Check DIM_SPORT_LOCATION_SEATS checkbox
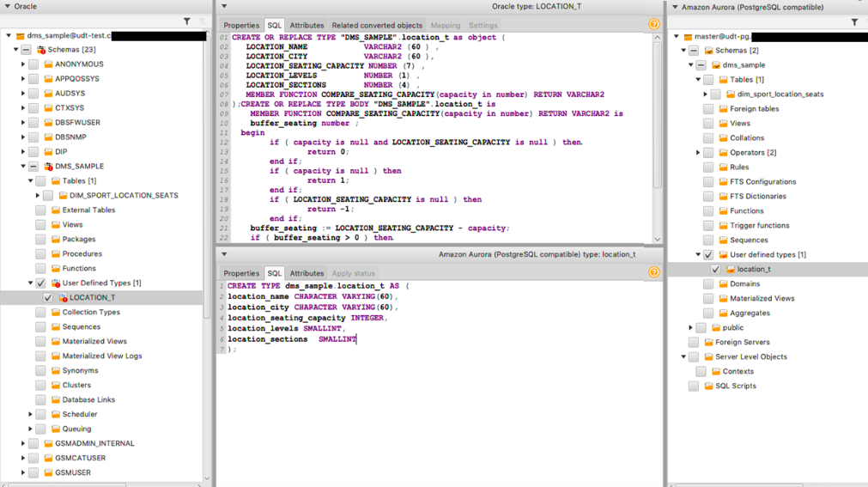 pos(47,196)
